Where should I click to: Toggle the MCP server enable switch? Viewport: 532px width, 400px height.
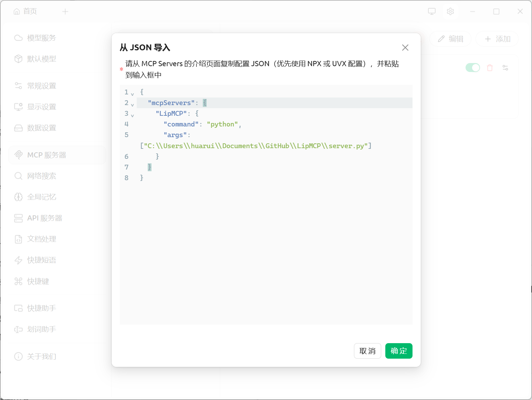tap(472, 68)
